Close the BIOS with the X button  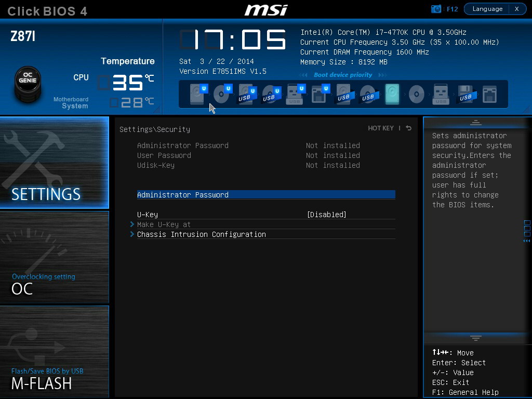tap(517, 9)
